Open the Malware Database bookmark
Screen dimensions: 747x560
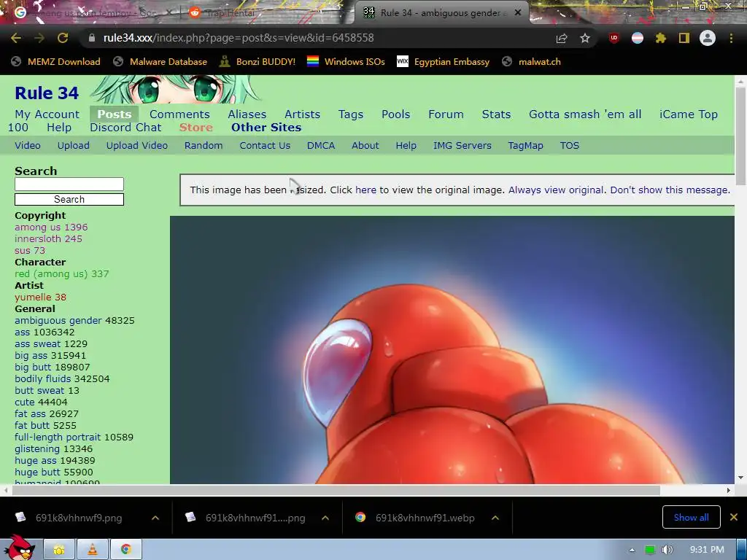(160, 62)
